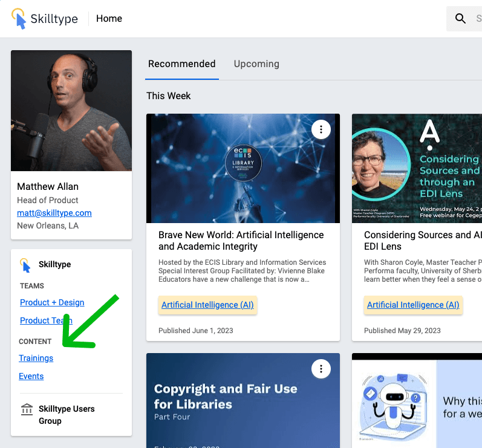Switch to the Recommended tab

[x=181, y=64]
